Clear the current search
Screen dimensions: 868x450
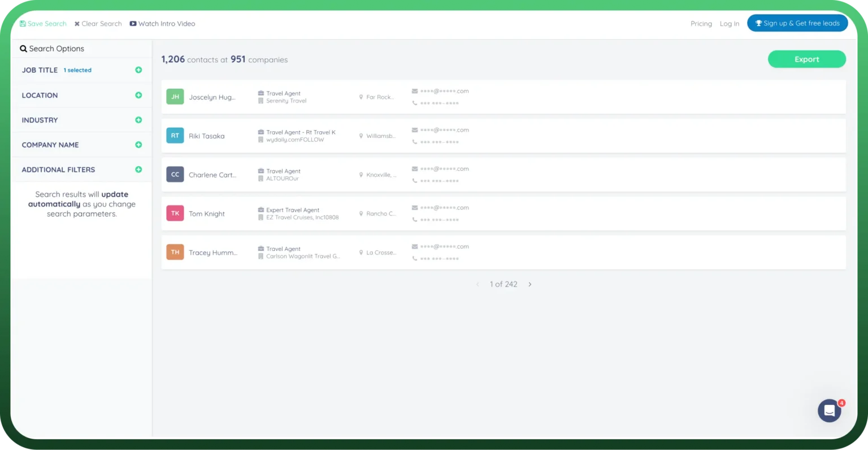click(x=98, y=24)
